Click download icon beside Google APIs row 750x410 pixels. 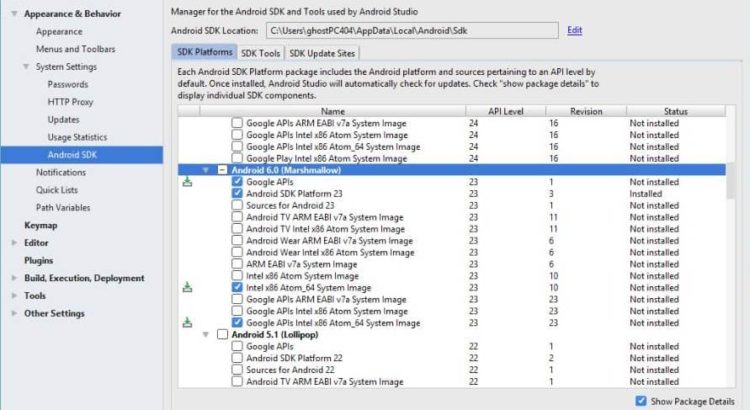click(187, 182)
